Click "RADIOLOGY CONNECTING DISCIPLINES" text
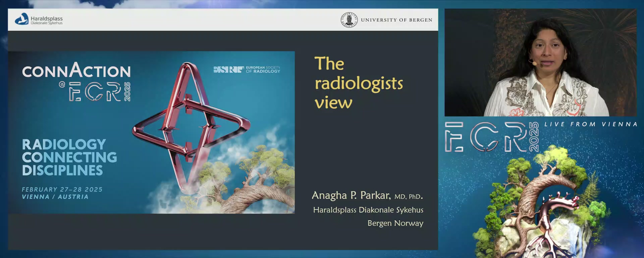 pos(69,157)
